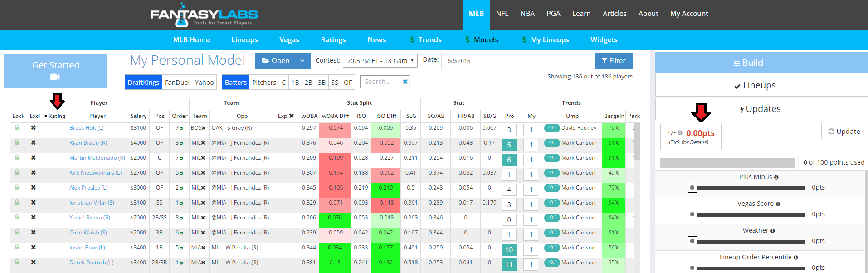Open Brock Holt's player page
868x273 pixels.
[87, 128]
